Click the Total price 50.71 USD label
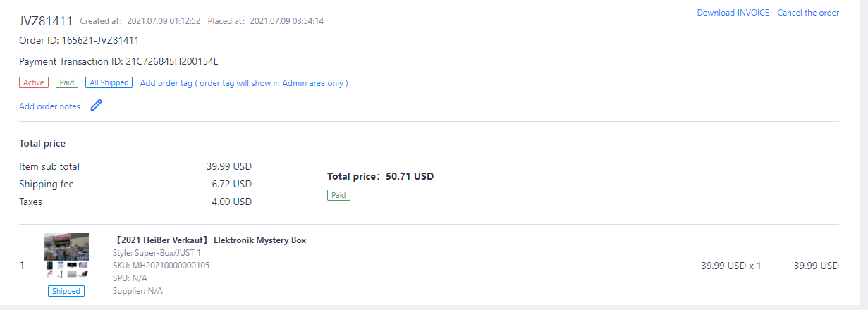Viewport: 868px width, 310px height. [x=380, y=176]
